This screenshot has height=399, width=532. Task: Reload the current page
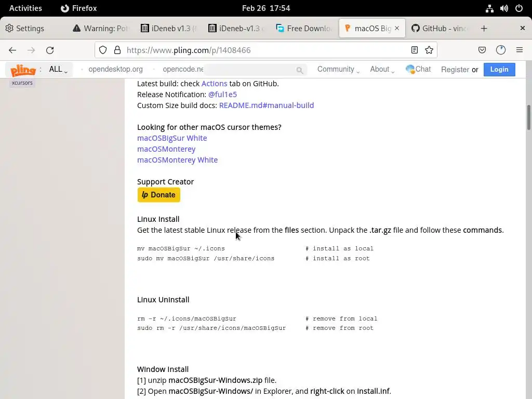pos(50,50)
